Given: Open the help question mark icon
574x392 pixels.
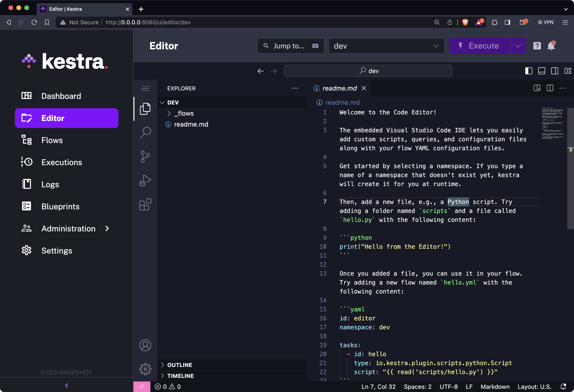Looking at the screenshot, I should (x=537, y=46).
